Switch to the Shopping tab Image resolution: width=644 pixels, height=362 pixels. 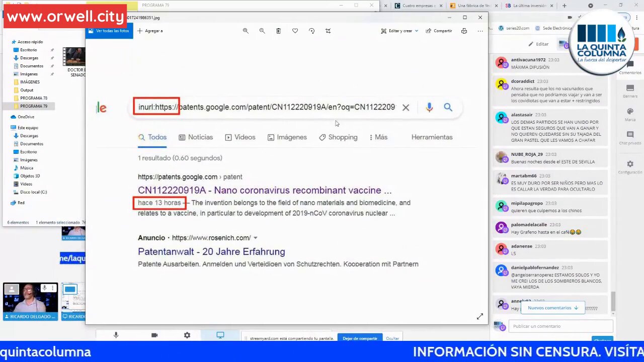pos(338,137)
